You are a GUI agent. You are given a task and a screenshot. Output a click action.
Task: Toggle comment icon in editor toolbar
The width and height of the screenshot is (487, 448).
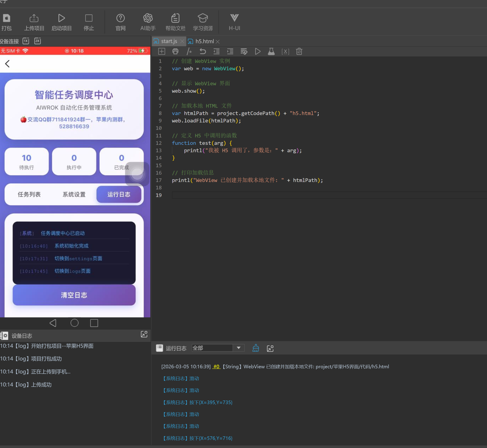[189, 52]
